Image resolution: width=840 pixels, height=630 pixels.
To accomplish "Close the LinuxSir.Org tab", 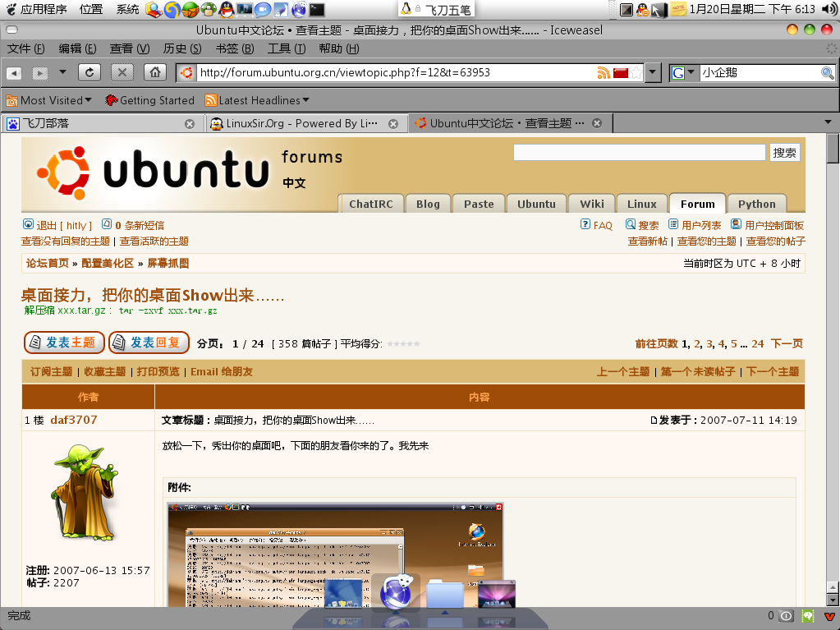I will pyautogui.click(x=393, y=124).
